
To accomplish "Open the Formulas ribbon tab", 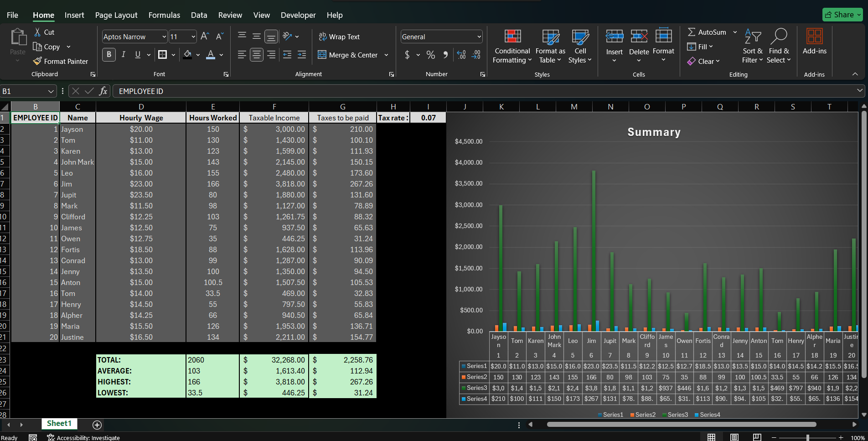I will click(x=164, y=15).
